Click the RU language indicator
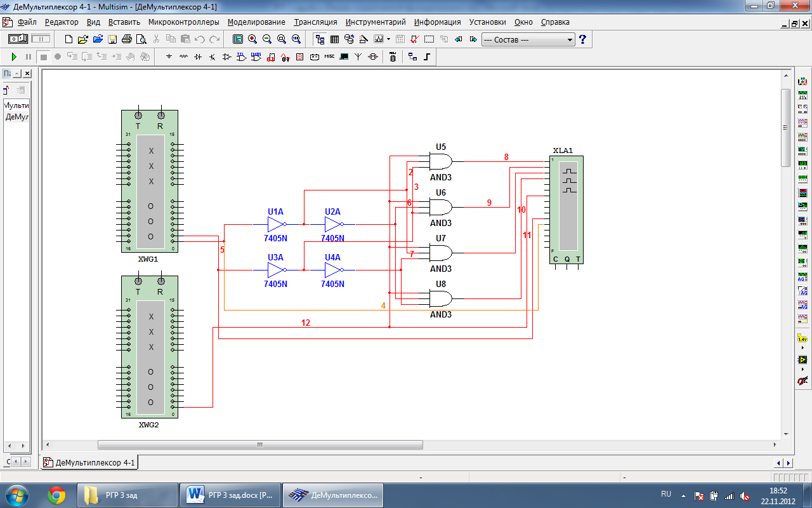Screen dimensions: 812x508 coord(666,494)
